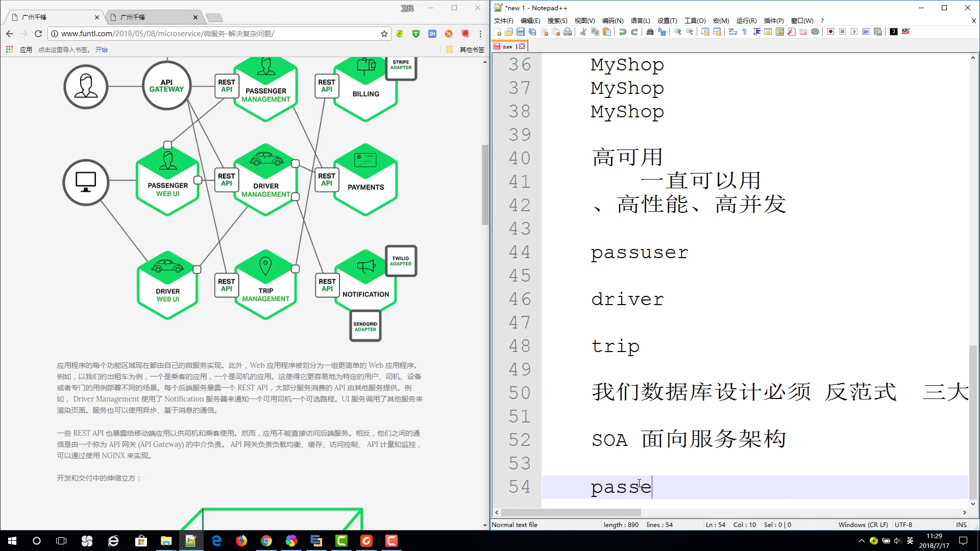Toggle Show All Characters with the ¶ icon

tap(744, 32)
